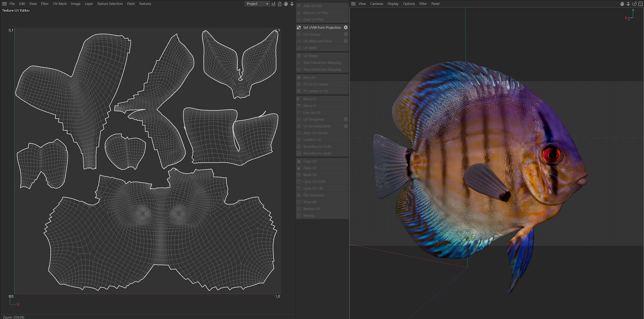
Task: Select the pan hand icon in UV editor
Action: coord(286,4)
